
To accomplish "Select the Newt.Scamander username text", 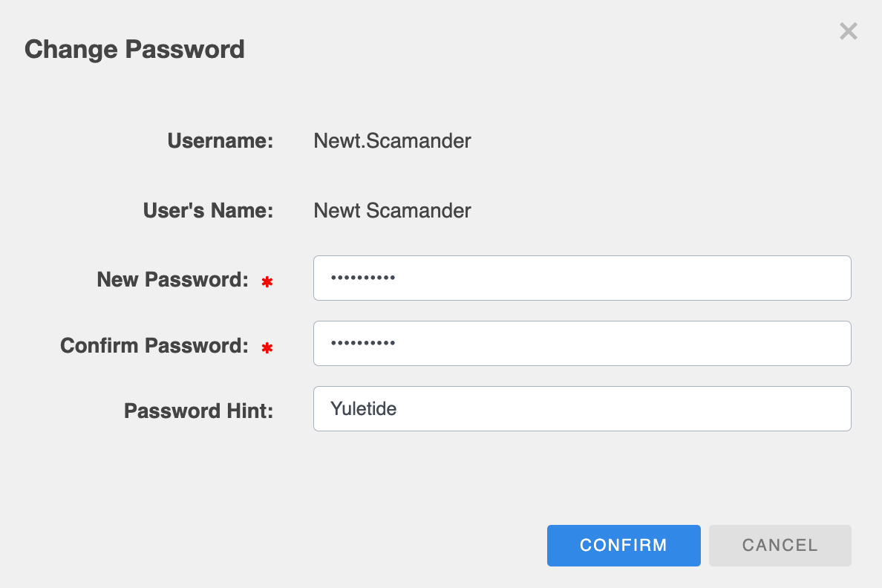I will coord(392,141).
